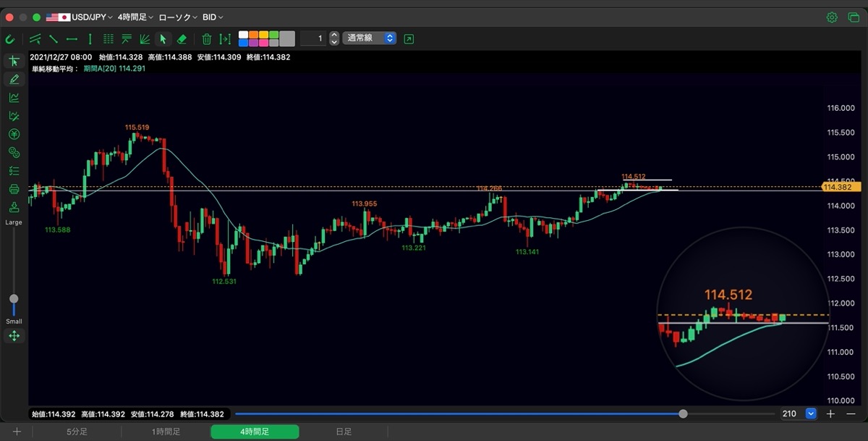Open the green settings gear icon
Image resolution: width=868 pixels, height=441 pixels.
(x=833, y=17)
